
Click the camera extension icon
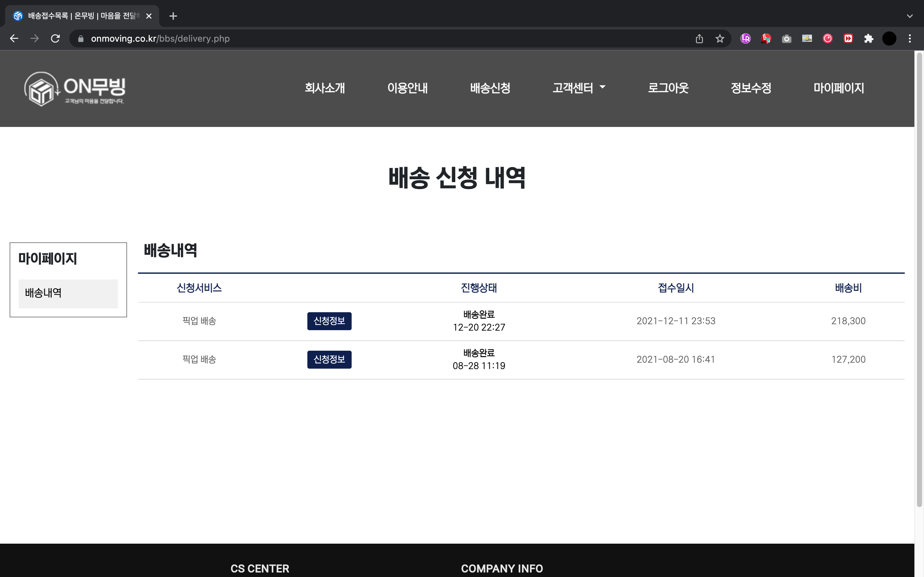click(787, 38)
